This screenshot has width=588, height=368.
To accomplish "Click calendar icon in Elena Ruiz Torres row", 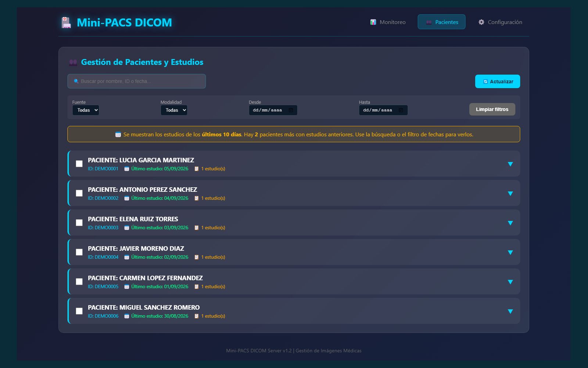I will [x=127, y=228].
